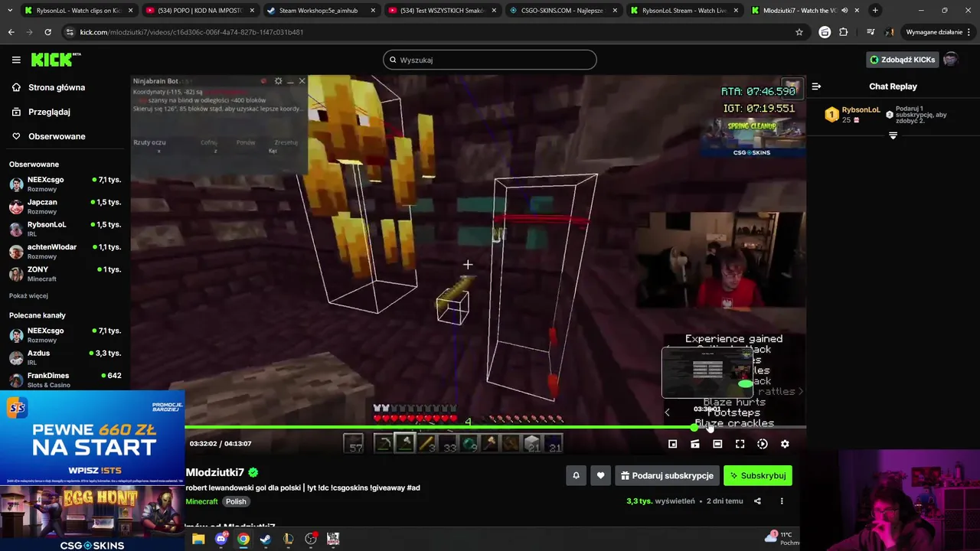Open weather widget showing 11°C
The width and height of the screenshot is (980, 551).
tap(782, 538)
